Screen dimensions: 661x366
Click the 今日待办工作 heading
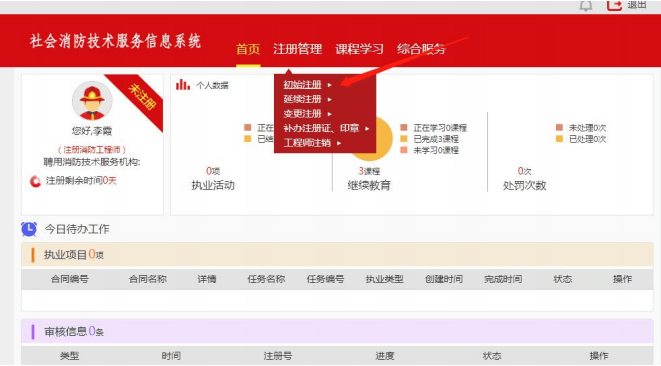77,229
